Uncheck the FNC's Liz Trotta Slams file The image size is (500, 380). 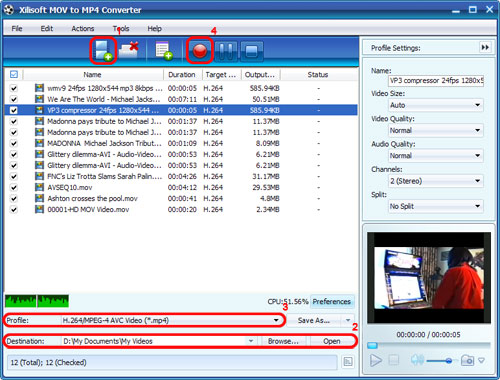click(x=14, y=176)
